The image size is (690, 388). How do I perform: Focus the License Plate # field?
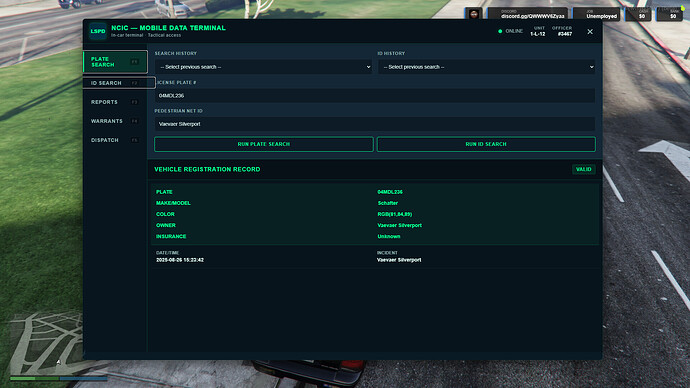point(375,95)
